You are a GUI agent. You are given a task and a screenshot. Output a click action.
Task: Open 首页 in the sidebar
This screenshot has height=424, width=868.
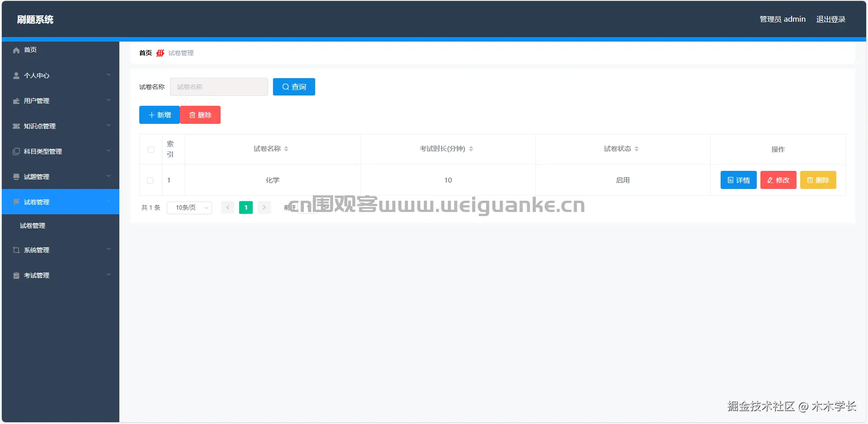[61, 50]
